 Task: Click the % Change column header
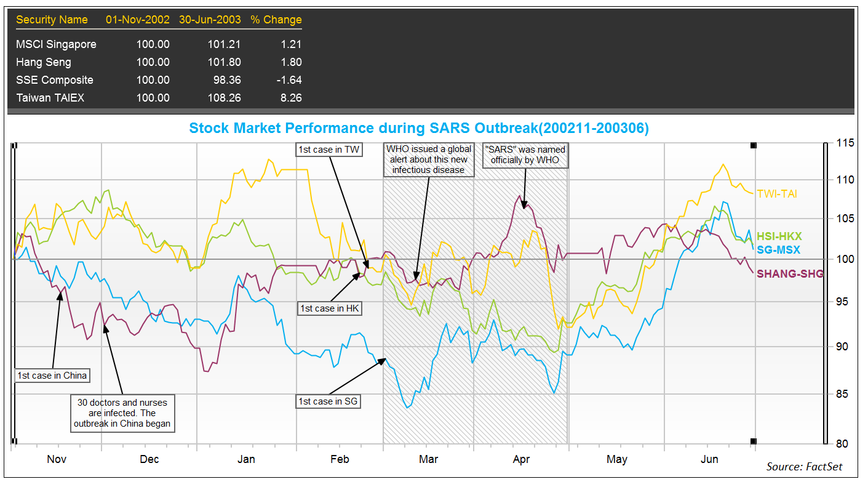[x=276, y=20]
